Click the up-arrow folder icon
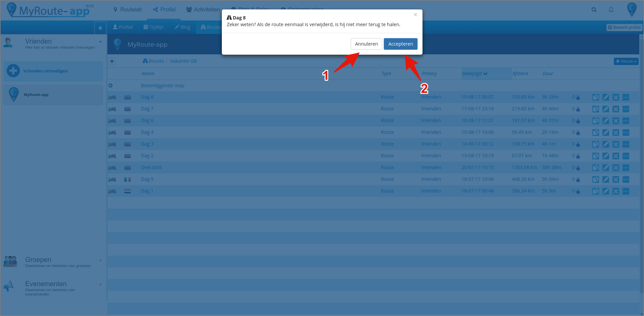Viewport: 644px width, 316px height. pyautogui.click(x=112, y=61)
